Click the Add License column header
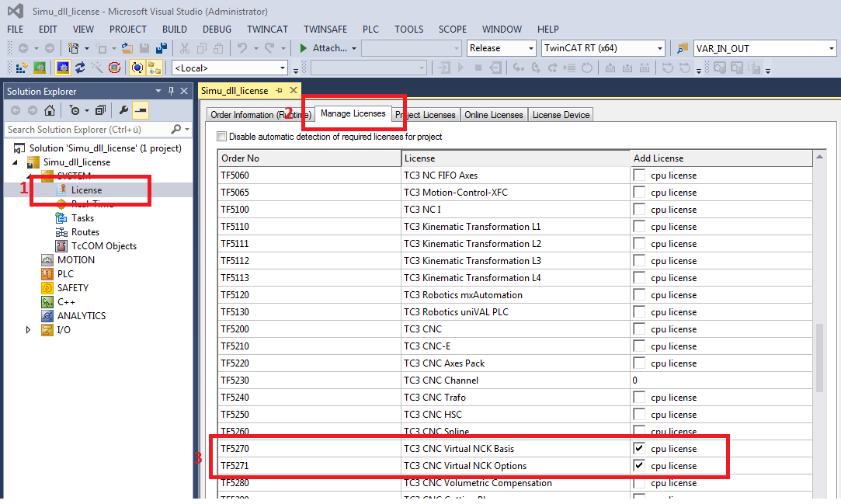Screen dimensions: 841x504 [721, 158]
